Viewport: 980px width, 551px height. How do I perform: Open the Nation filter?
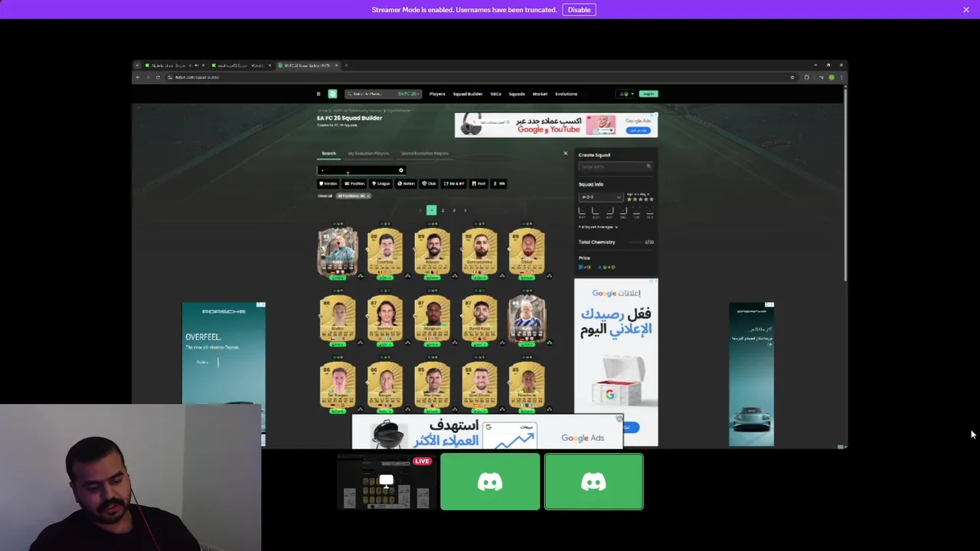407,184
